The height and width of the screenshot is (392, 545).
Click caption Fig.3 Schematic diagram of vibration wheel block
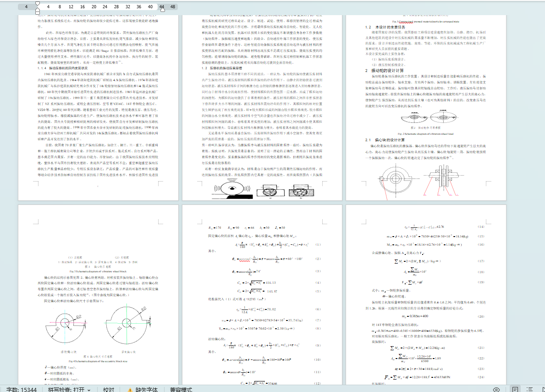[98, 271]
